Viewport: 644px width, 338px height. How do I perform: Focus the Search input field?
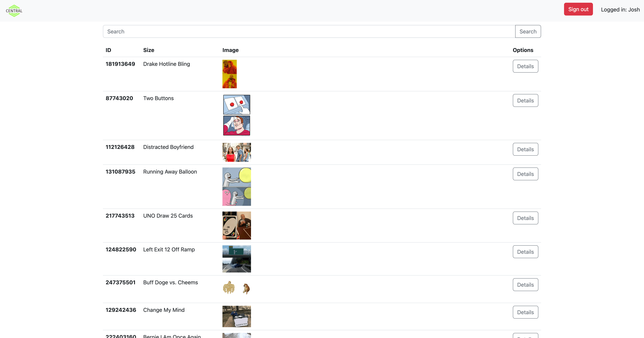pyautogui.click(x=309, y=31)
